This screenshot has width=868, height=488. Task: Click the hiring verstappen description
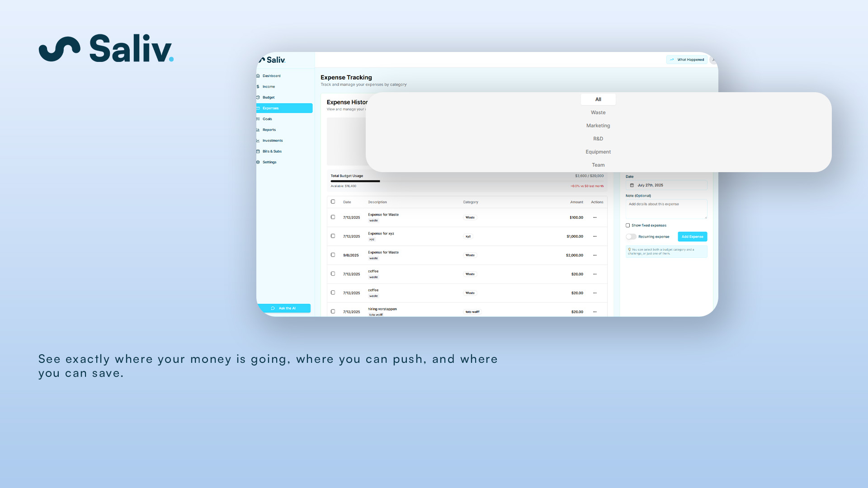pyautogui.click(x=382, y=310)
